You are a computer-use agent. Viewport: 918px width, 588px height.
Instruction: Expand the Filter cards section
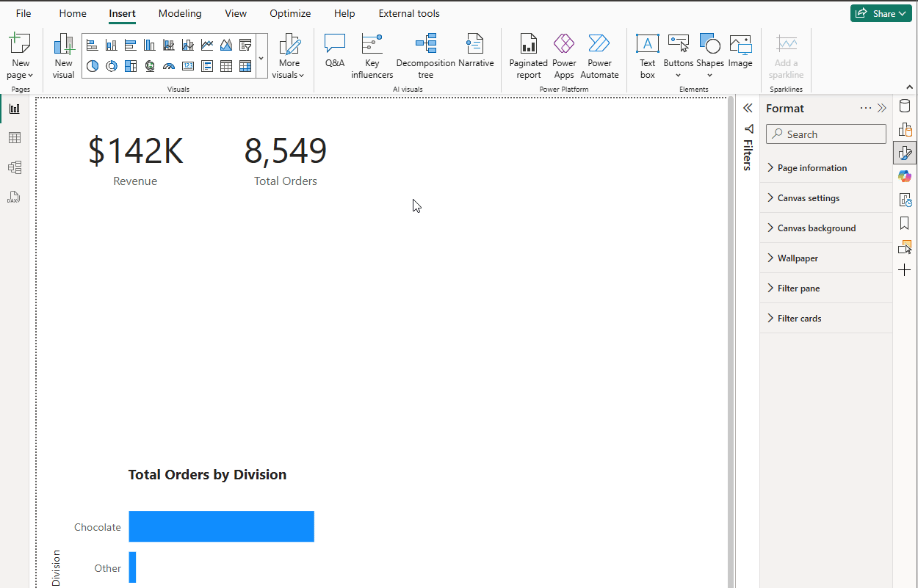coord(826,319)
